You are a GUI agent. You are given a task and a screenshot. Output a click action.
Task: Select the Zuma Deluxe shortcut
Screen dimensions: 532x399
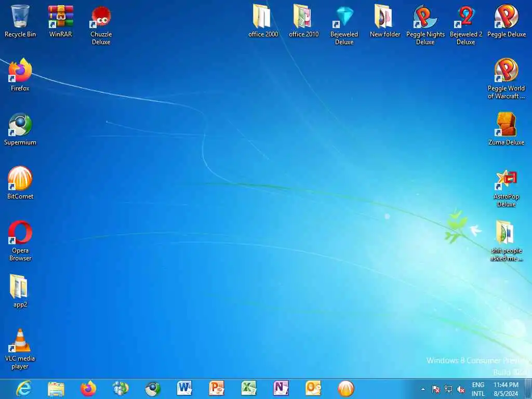click(506, 129)
